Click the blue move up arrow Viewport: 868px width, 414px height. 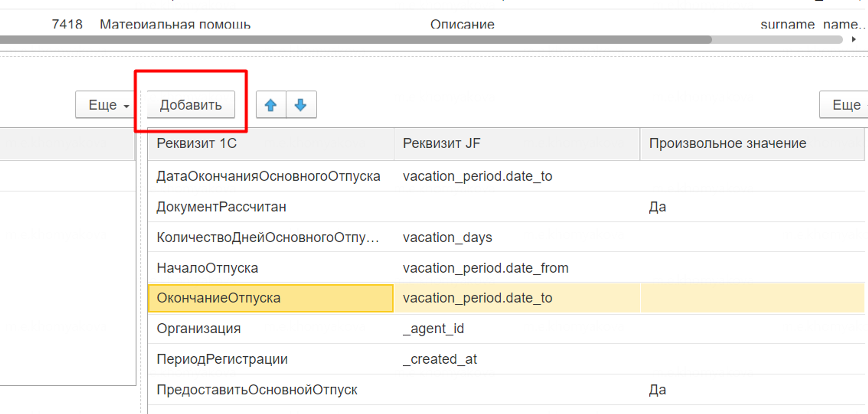tap(271, 105)
